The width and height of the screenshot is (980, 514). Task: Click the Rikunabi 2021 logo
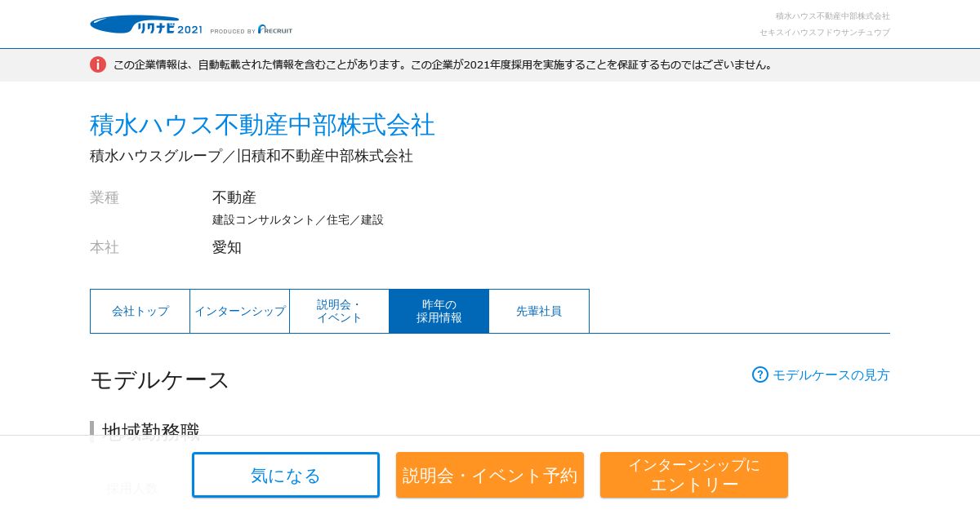(x=146, y=25)
